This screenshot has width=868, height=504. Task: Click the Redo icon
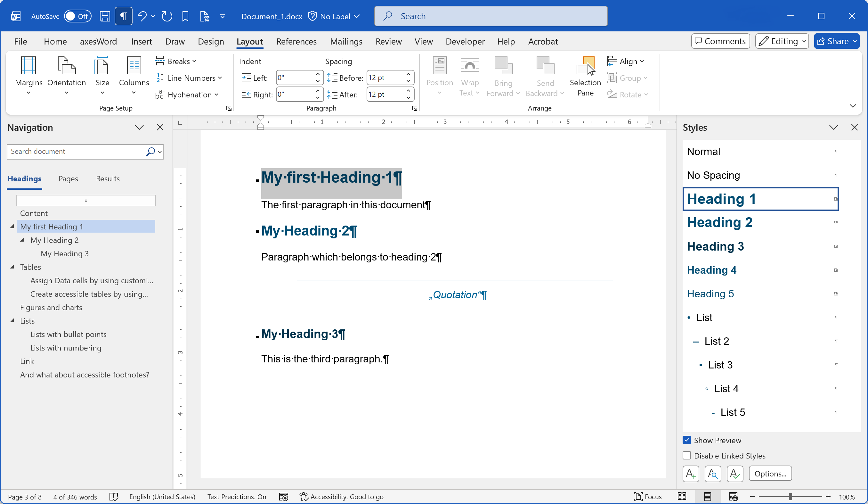coord(167,16)
